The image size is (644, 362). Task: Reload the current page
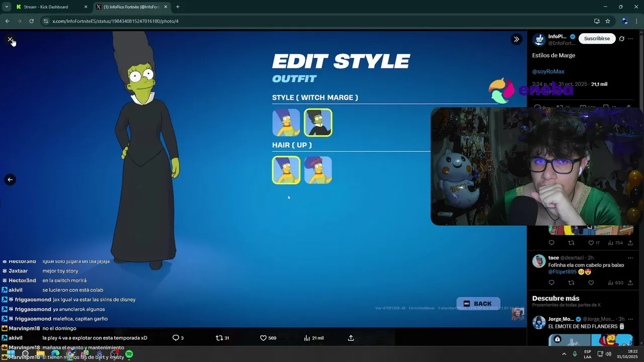click(x=31, y=21)
